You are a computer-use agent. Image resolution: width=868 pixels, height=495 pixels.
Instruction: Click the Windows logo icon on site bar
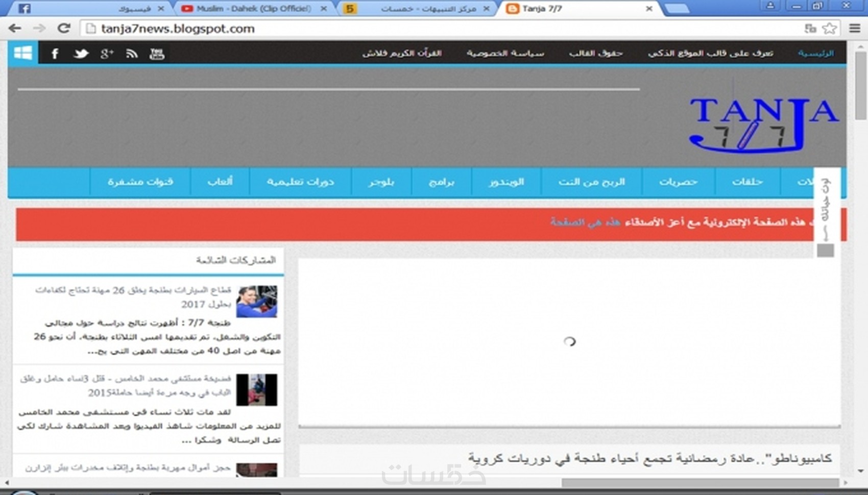tap(23, 53)
